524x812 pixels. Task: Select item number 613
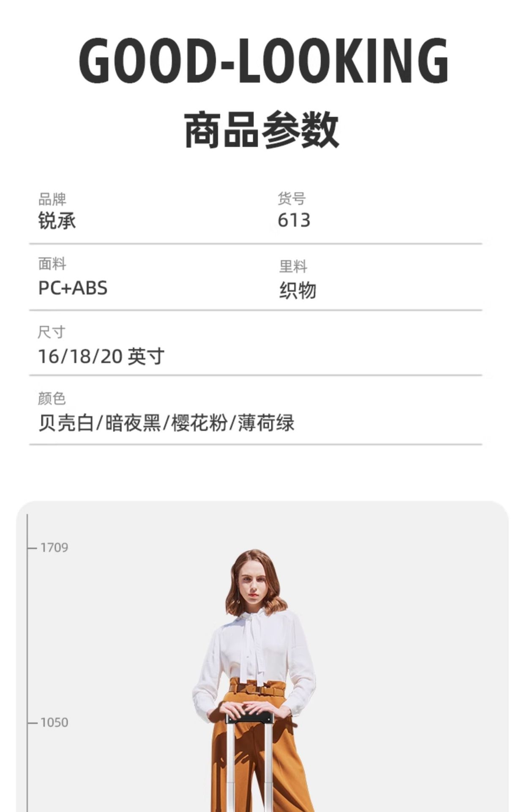click(x=294, y=220)
